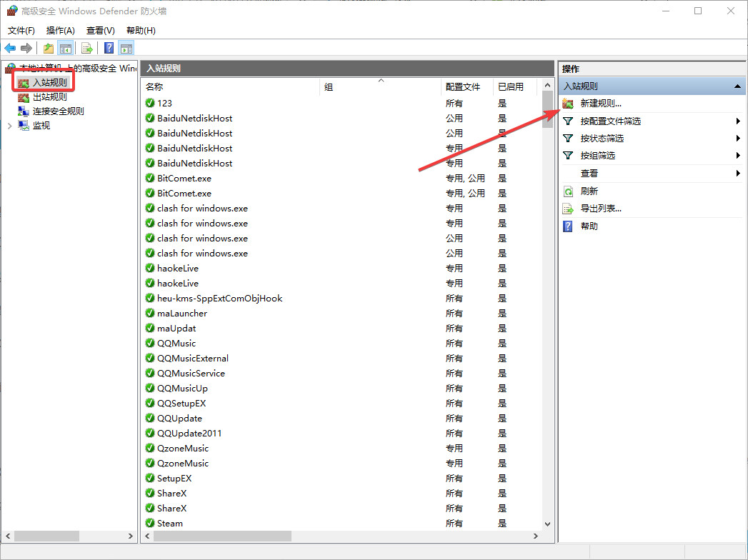Select the QQSetupEX rule row
748x560 pixels.
click(x=341, y=403)
